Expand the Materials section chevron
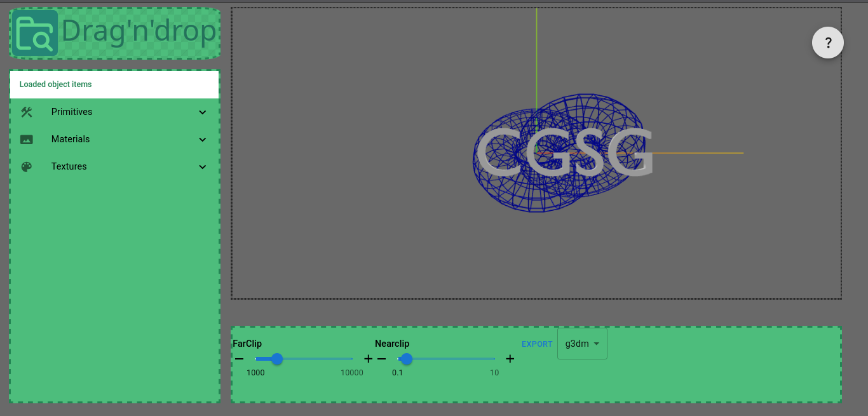The image size is (868, 416). click(203, 139)
